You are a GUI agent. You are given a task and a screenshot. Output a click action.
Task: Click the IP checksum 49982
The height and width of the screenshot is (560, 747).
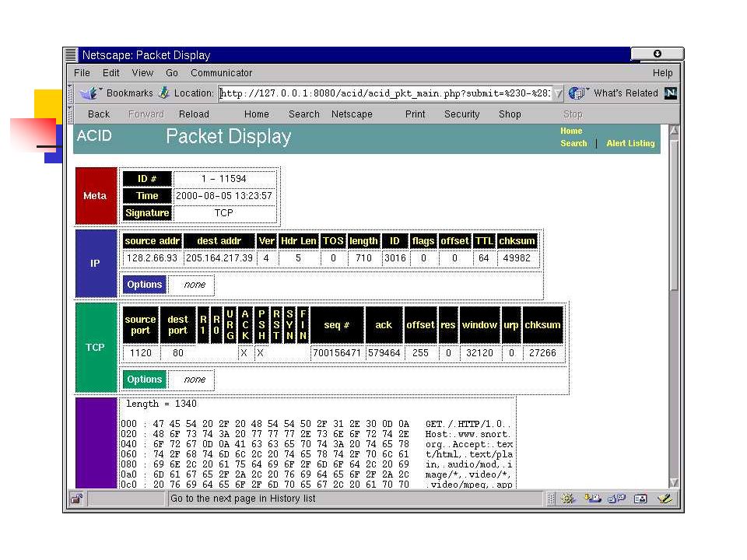click(517, 258)
